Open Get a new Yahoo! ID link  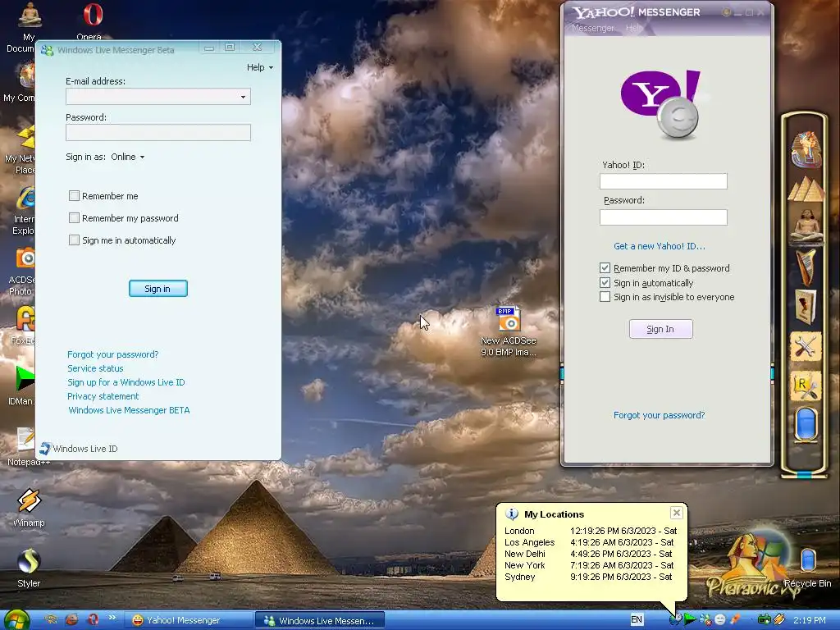click(x=660, y=246)
